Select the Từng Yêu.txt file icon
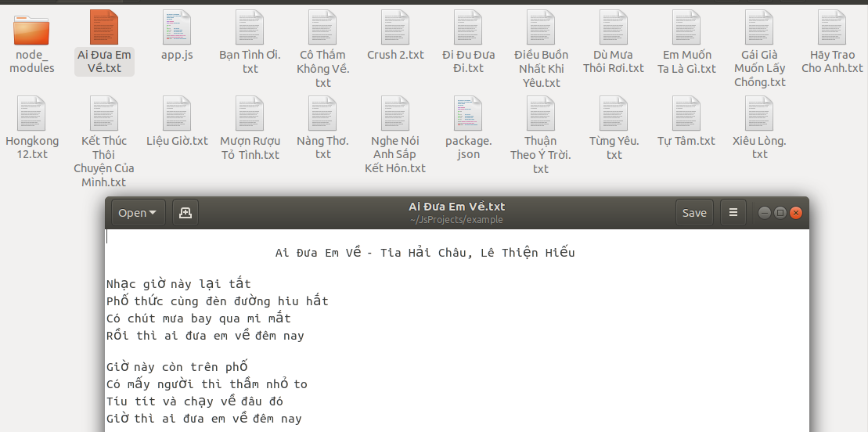The image size is (868, 432). coord(614,113)
